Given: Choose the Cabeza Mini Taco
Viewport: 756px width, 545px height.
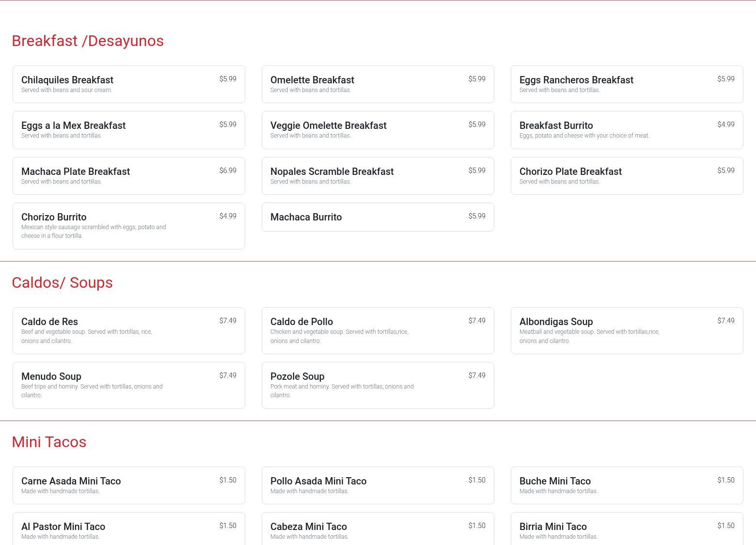Looking at the screenshot, I should click(x=378, y=529).
